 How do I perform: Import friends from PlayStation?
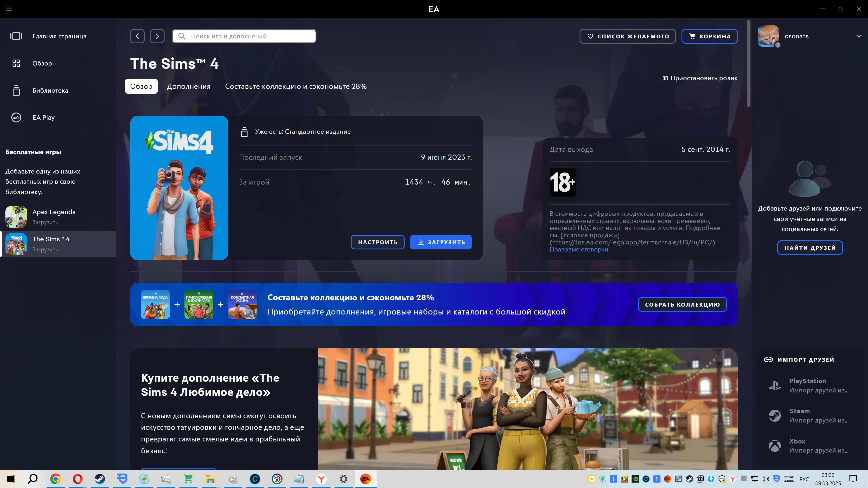click(810, 386)
